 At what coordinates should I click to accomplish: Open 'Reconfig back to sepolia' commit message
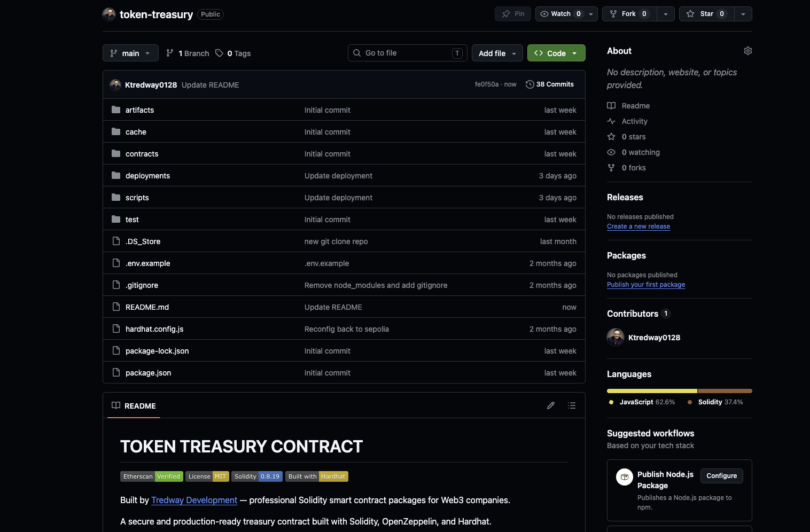pyautogui.click(x=347, y=329)
